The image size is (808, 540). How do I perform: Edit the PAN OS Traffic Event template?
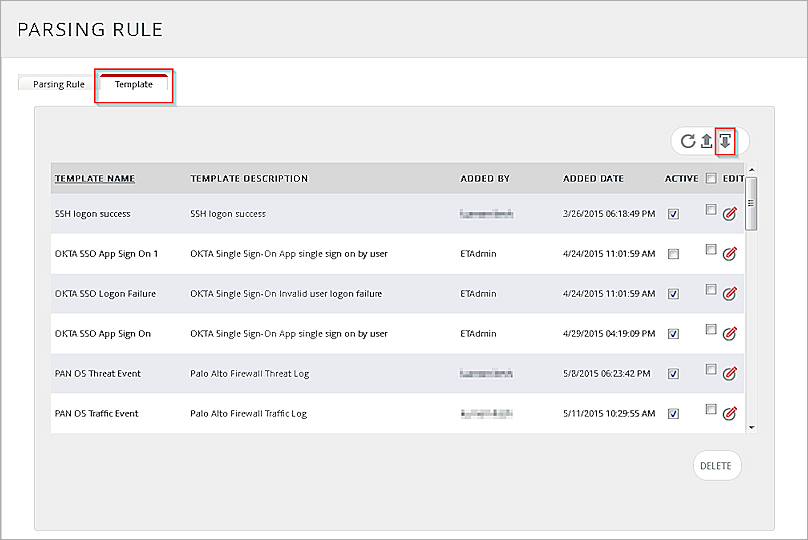(729, 413)
